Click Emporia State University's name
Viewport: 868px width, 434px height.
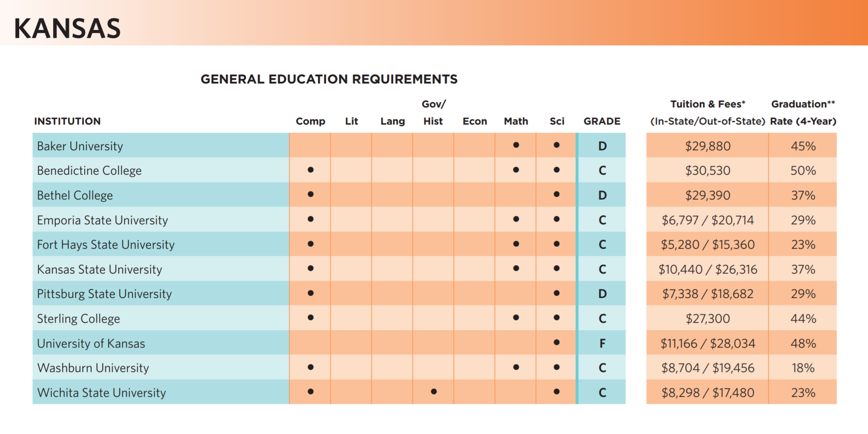102,220
